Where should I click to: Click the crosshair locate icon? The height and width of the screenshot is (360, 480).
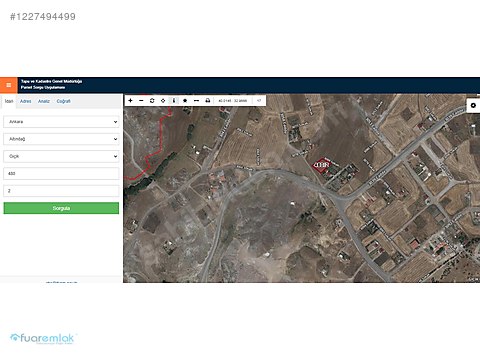click(x=163, y=100)
